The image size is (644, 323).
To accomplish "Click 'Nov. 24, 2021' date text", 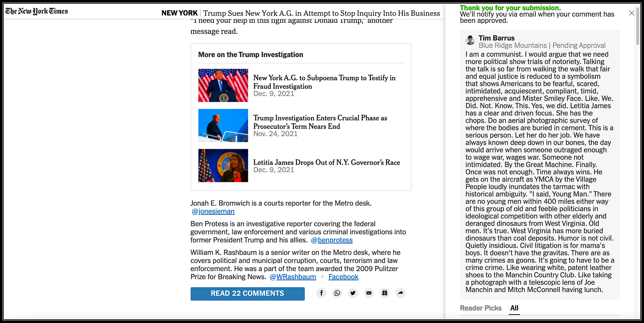I will pyautogui.click(x=275, y=134).
